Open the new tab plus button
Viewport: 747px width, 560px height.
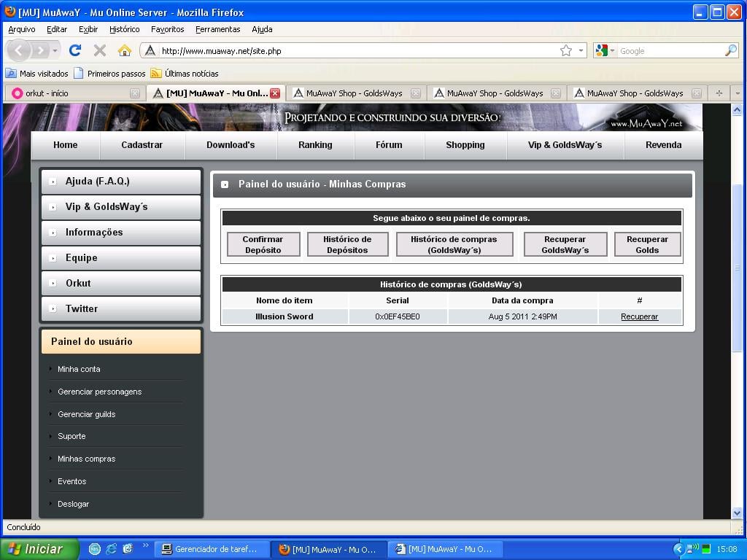pos(719,93)
